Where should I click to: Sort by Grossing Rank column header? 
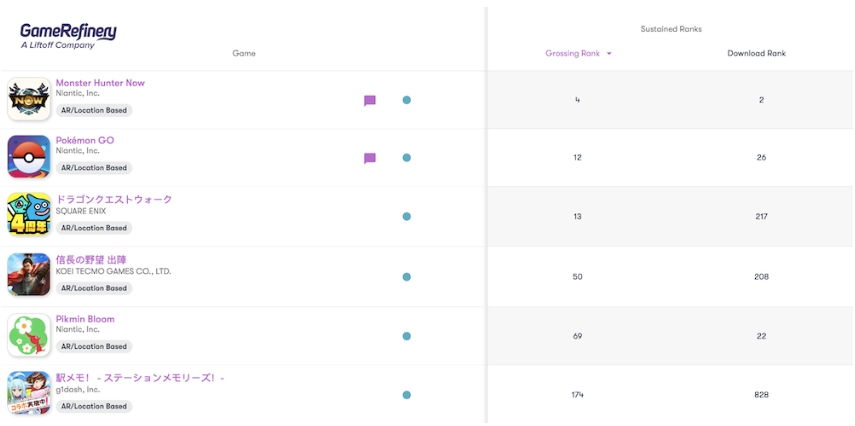(573, 53)
